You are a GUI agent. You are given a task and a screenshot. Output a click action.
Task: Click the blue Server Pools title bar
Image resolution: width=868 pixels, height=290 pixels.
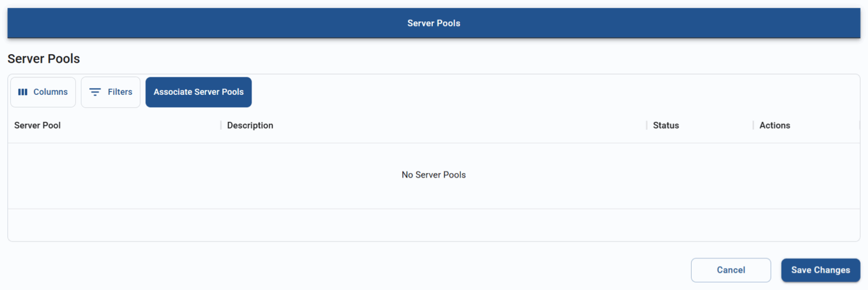click(x=433, y=23)
